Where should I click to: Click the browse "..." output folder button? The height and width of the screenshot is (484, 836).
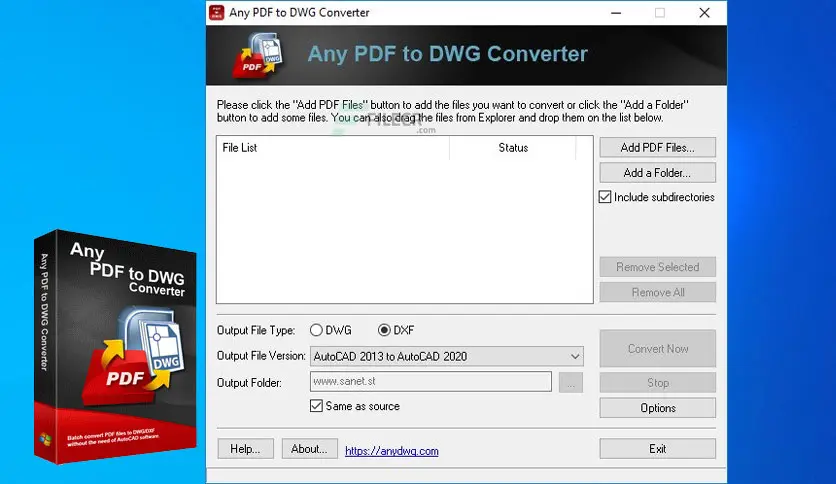[571, 382]
